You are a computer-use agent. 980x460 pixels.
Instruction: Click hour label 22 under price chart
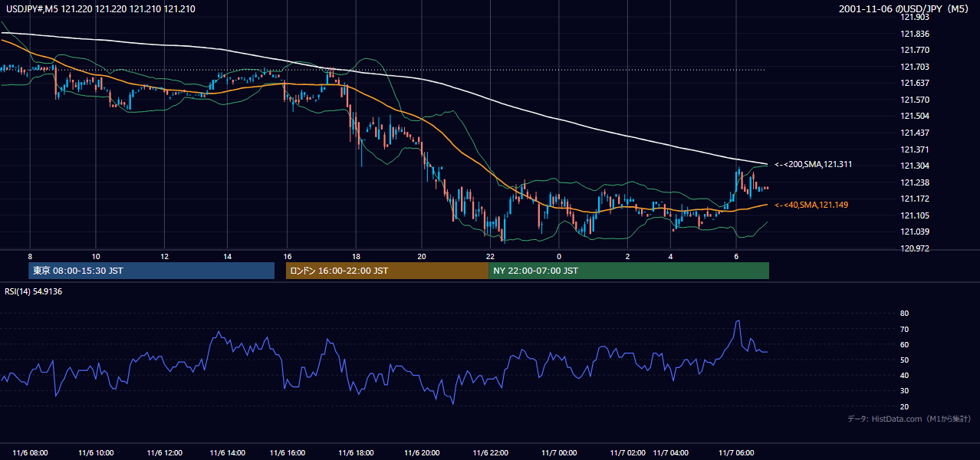(491, 256)
